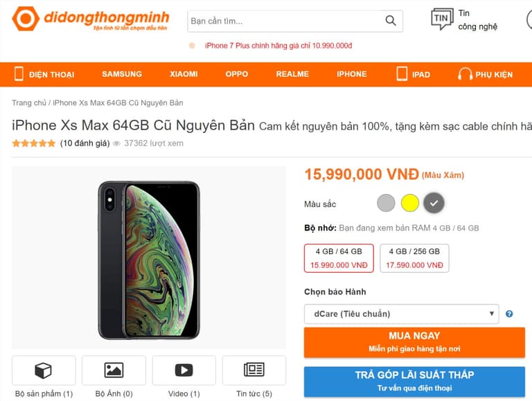Screen dimensions: 532x401
Task: Click the Bạn cần tìm search field
Action: [x=285, y=21]
